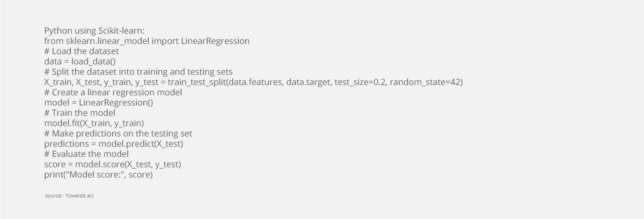Click the 'score = model.score(X_test, y_test)' line
The height and width of the screenshot is (219, 644).
113,164
